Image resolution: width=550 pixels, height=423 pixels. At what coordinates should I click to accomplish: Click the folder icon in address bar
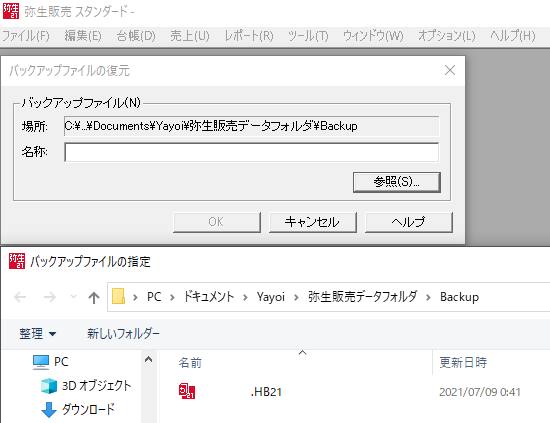[119, 297]
